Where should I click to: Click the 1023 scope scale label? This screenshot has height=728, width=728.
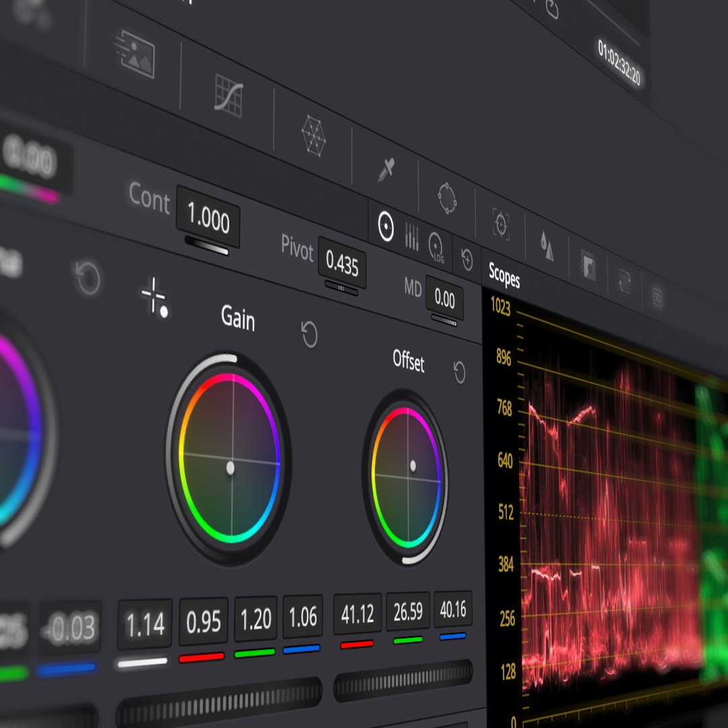pos(500,307)
